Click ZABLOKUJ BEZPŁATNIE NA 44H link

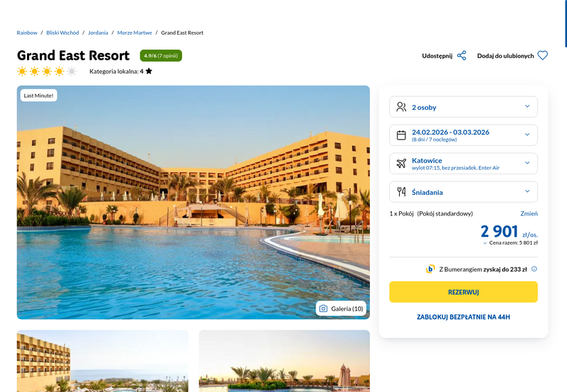pos(464,317)
